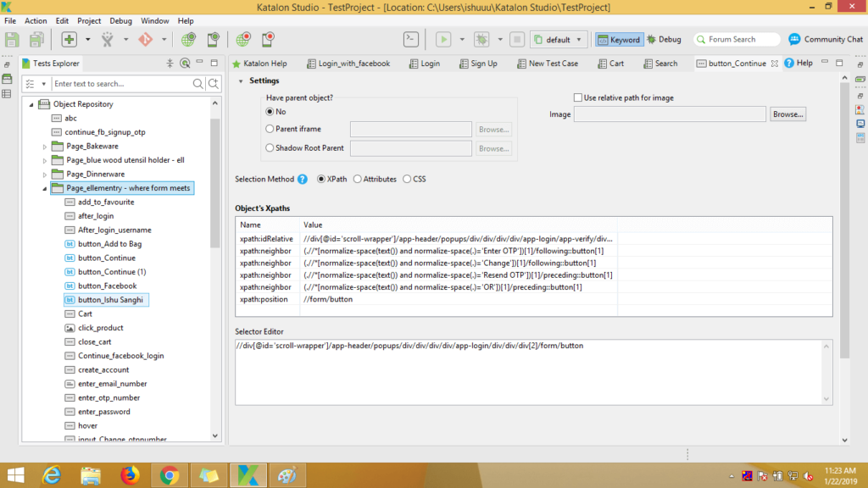The height and width of the screenshot is (488, 868).
Task: Open the New item dropdown arrow
Action: 87,39
